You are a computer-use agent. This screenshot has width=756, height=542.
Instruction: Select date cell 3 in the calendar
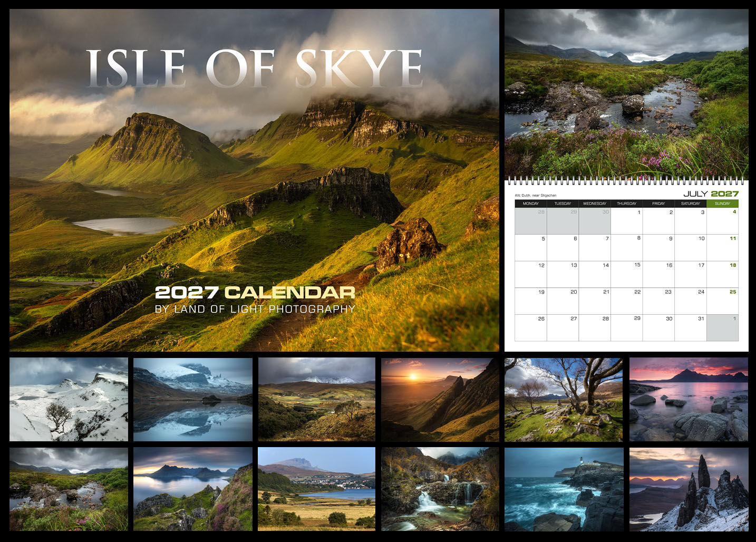pyautogui.click(x=691, y=221)
